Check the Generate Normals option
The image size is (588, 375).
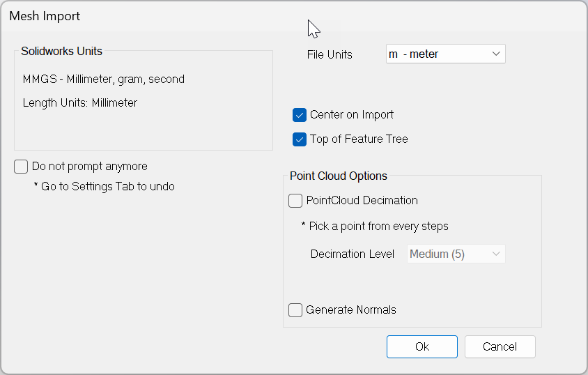[x=295, y=310]
